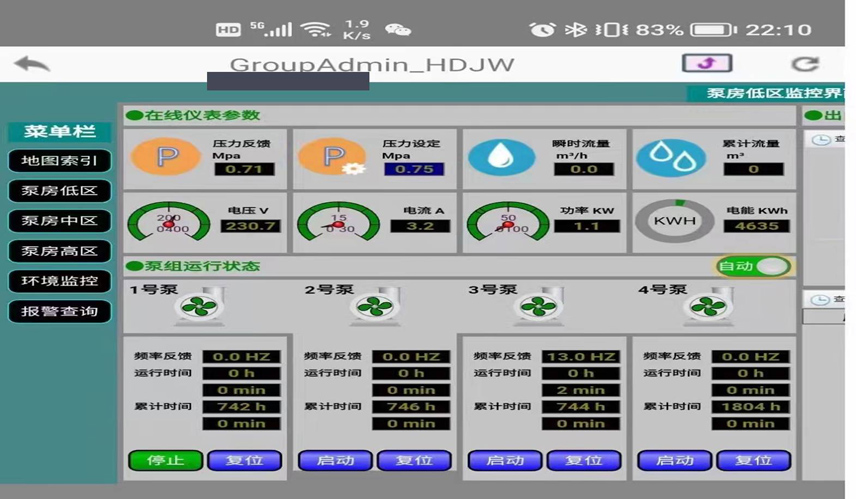Select 泵房中区 from the menu
The width and height of the screenshot is (856, 499).
pyautogui.click(x=60, y=221)
